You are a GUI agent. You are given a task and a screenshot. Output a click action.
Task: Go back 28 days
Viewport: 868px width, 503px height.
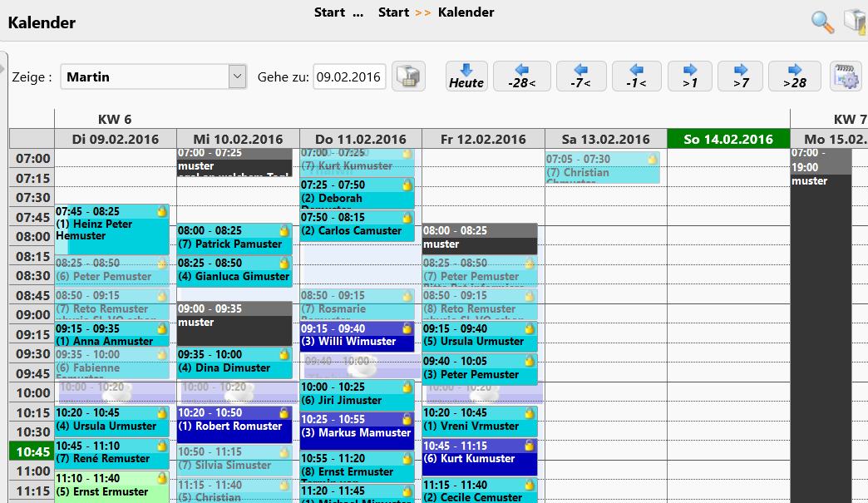(x=521, y=76)
